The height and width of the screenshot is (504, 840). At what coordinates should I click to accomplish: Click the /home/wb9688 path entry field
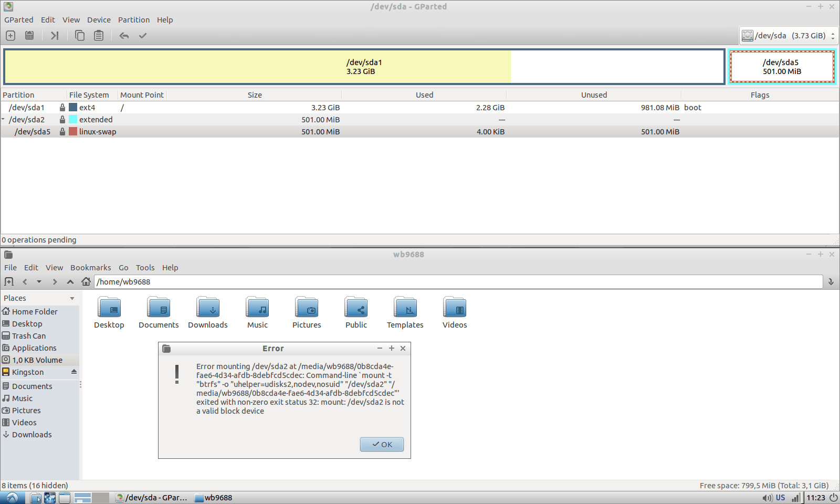458,282
